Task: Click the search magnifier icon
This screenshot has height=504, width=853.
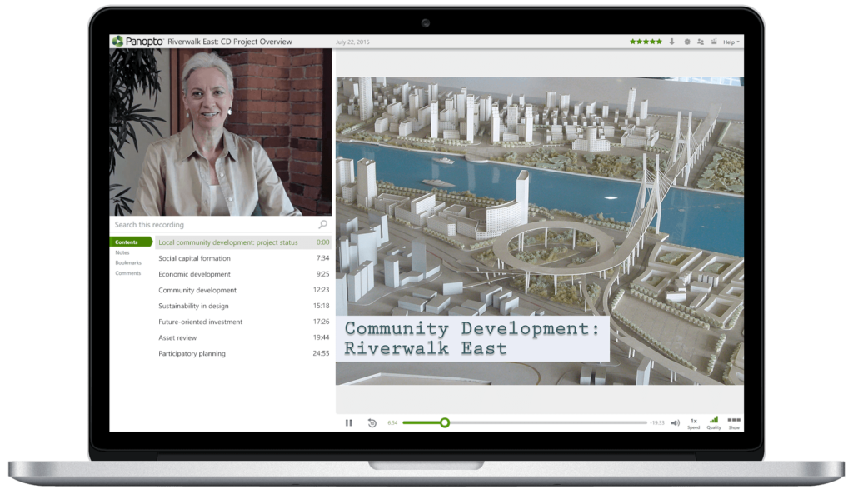Action: (322, 225)
